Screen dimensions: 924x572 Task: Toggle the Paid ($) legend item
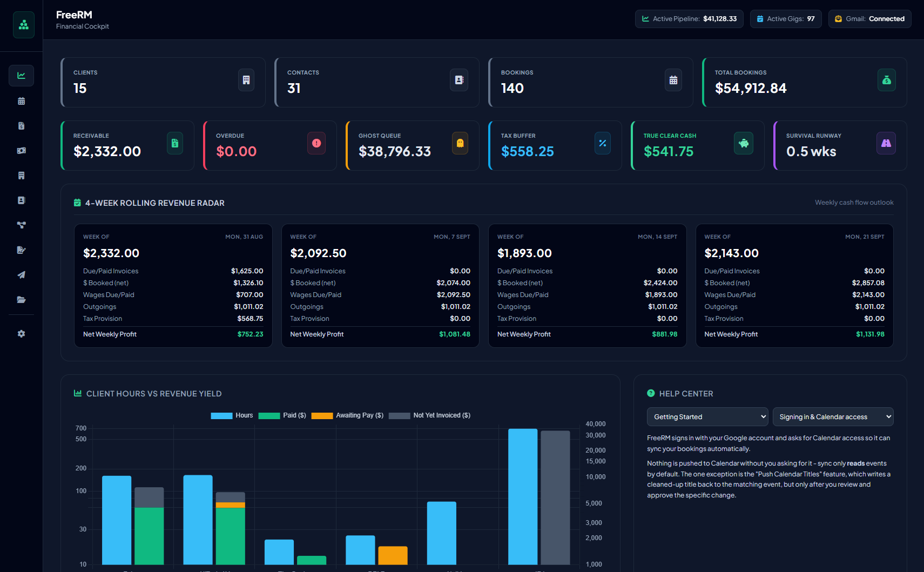pyautogui.click(x=282, y=415)
